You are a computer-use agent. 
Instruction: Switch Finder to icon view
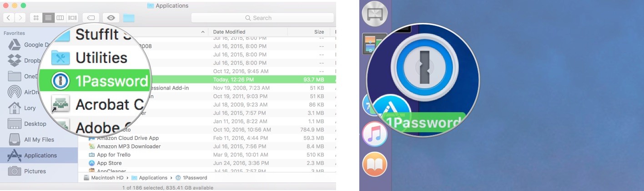tap(36, 18)
